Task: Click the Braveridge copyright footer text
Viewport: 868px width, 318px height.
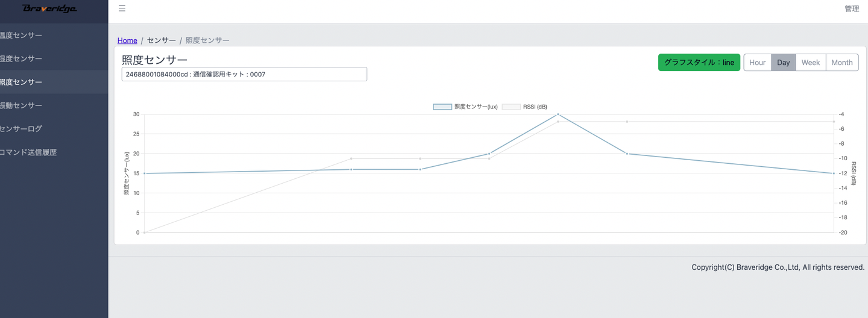Action: point(778,267)
